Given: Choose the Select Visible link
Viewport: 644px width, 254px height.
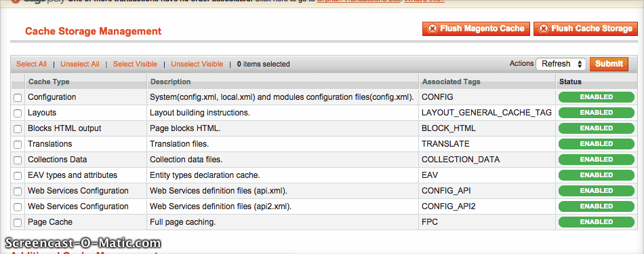Looking at the screenshot, I should 135,65.
